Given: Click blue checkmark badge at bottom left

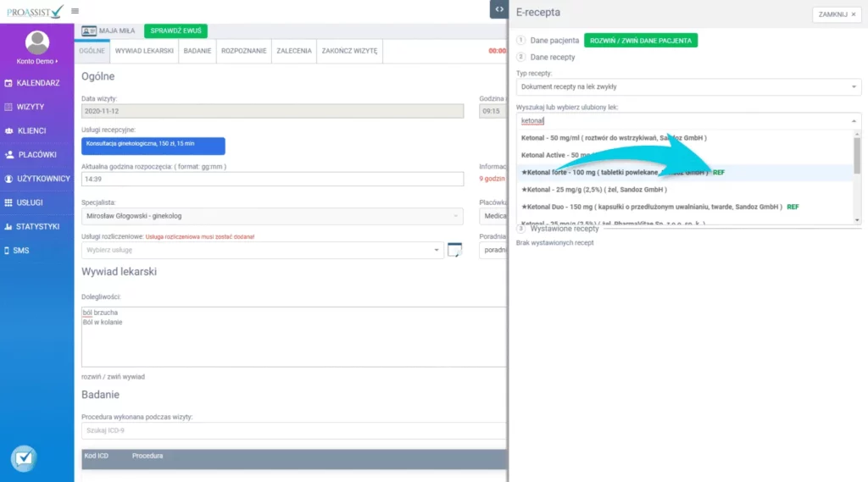Looking at the screenshot, I should point(23,458).
